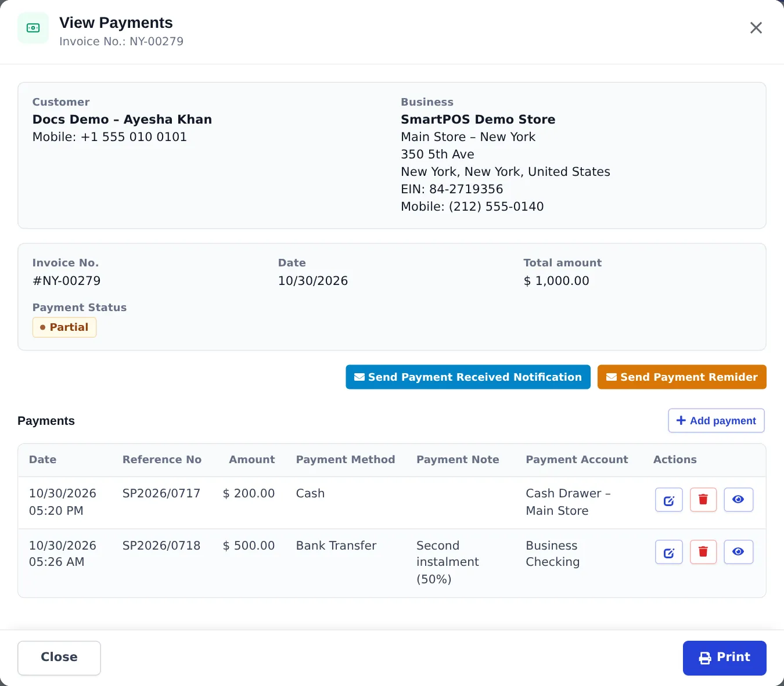Select the Payment Note column header

pos(458,460)
